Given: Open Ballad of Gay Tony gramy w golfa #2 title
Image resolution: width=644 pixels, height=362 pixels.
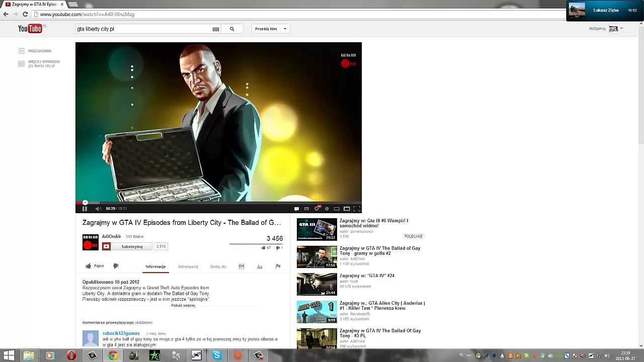Looking at the screenshot, I should (380, 251).
